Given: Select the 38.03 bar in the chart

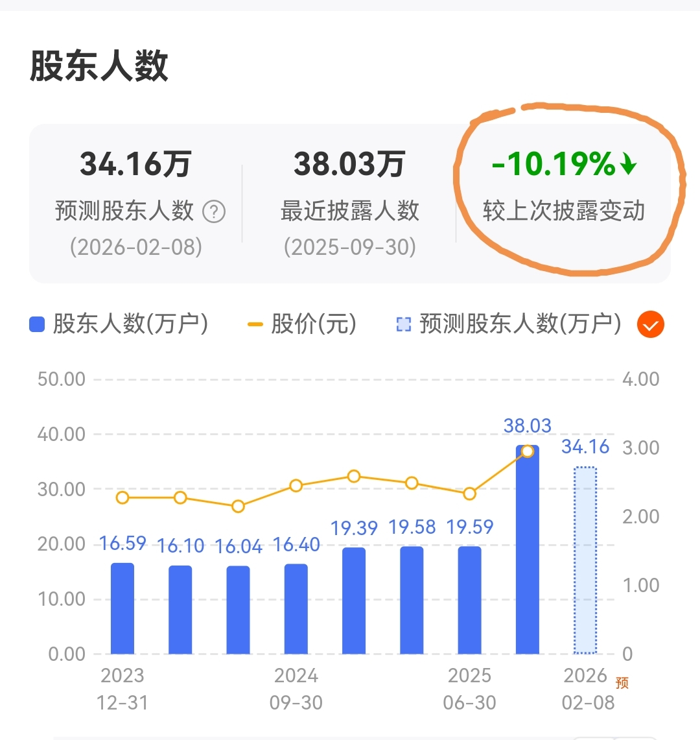Looking at the screenshot, I should click(x=528, y=549).
